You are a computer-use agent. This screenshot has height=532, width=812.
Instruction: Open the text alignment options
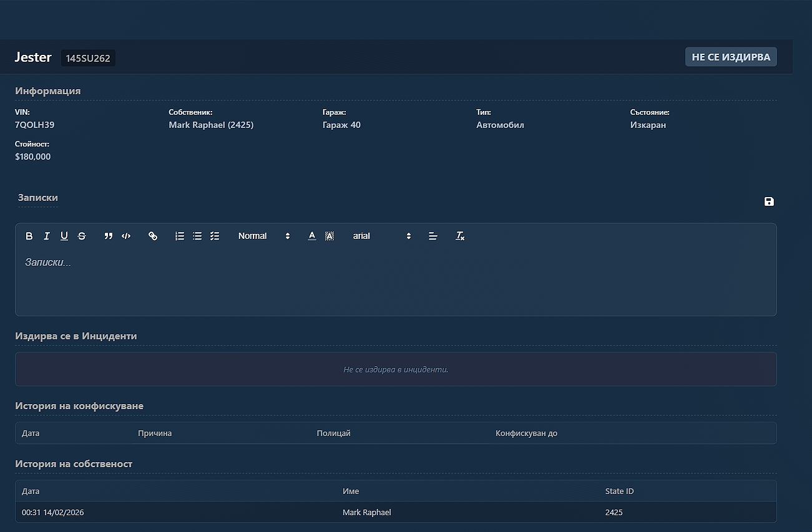pos(433,236)
